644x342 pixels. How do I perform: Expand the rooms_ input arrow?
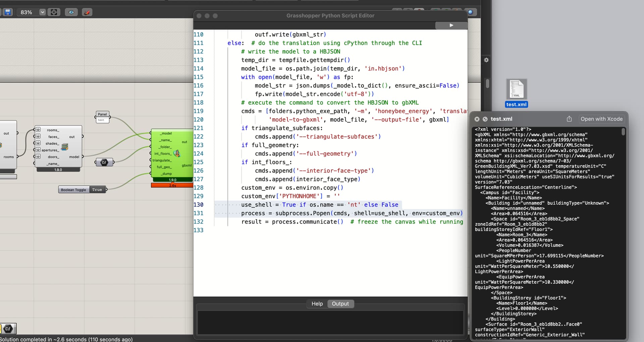coord(38,130)
